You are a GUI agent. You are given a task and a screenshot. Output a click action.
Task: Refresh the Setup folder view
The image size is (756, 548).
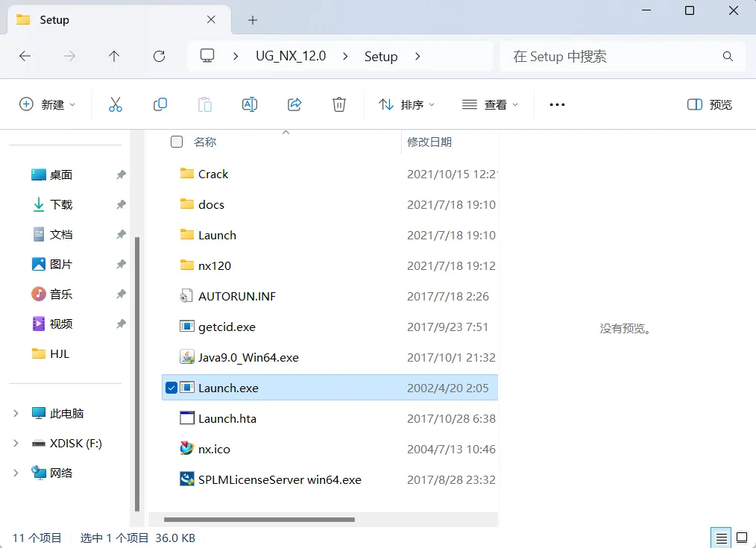159,57
